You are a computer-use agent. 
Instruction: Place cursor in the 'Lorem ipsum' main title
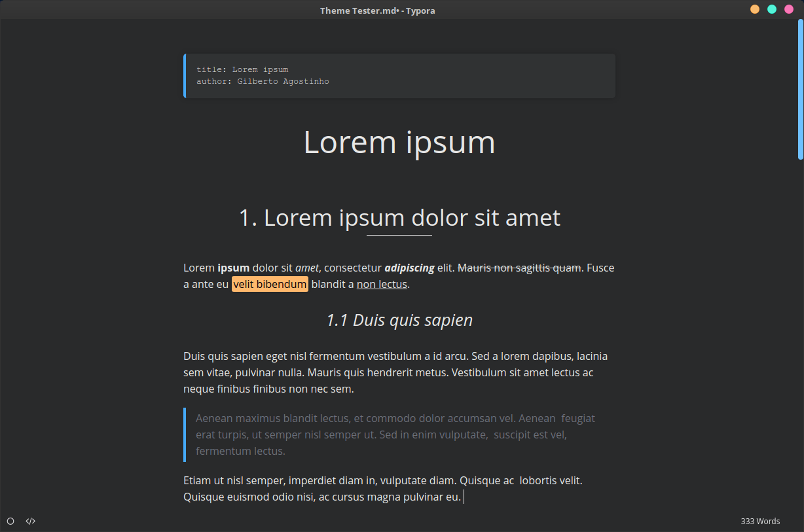(x=399, y=142)
